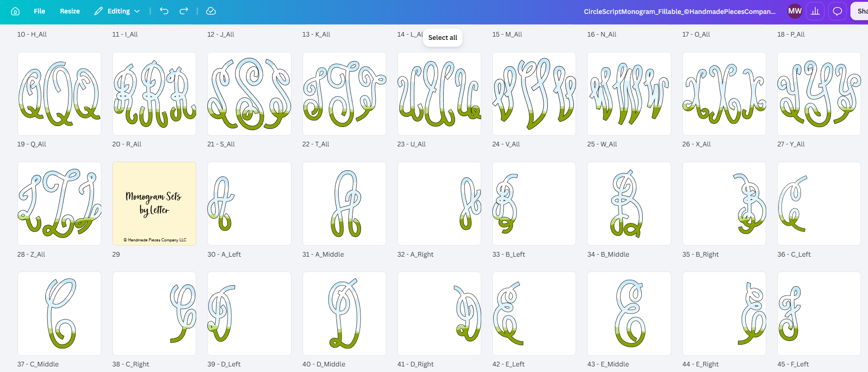The image size is (868, 372).
Task: Expand the Editing mode dropdown chevron
Action: (x=137, y=11)
